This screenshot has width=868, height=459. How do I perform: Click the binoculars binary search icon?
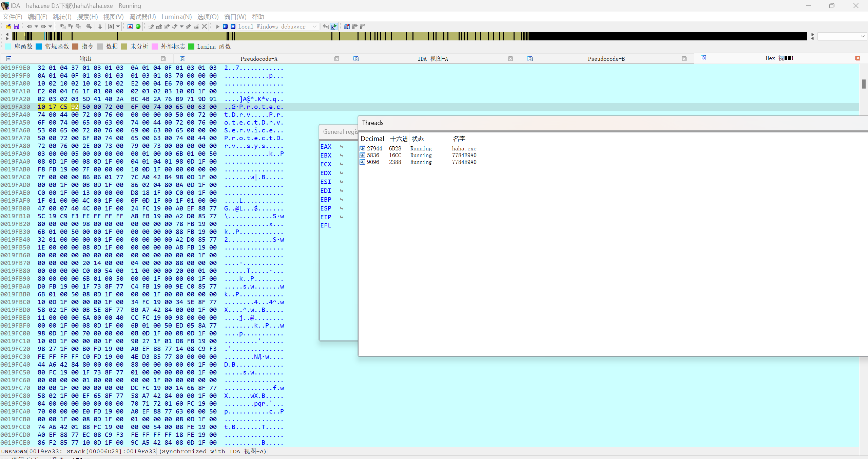(x=78, y=26)
